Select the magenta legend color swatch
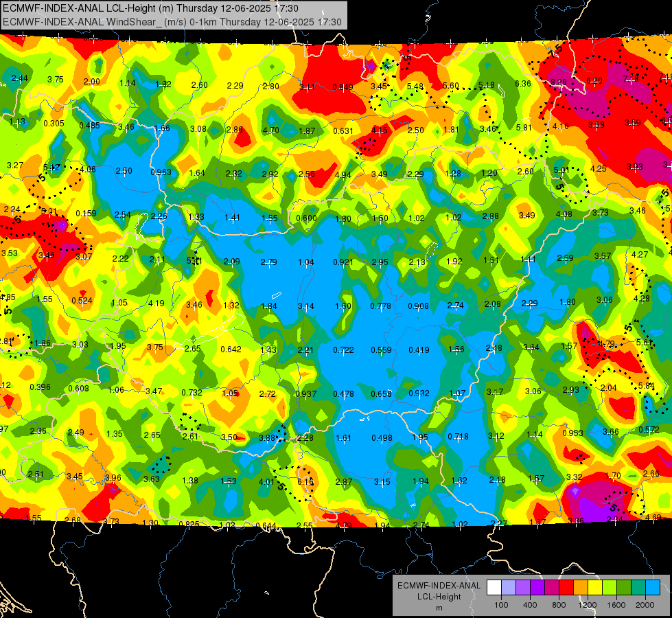This screenshot has height=618, width=672. pos(552,588)
